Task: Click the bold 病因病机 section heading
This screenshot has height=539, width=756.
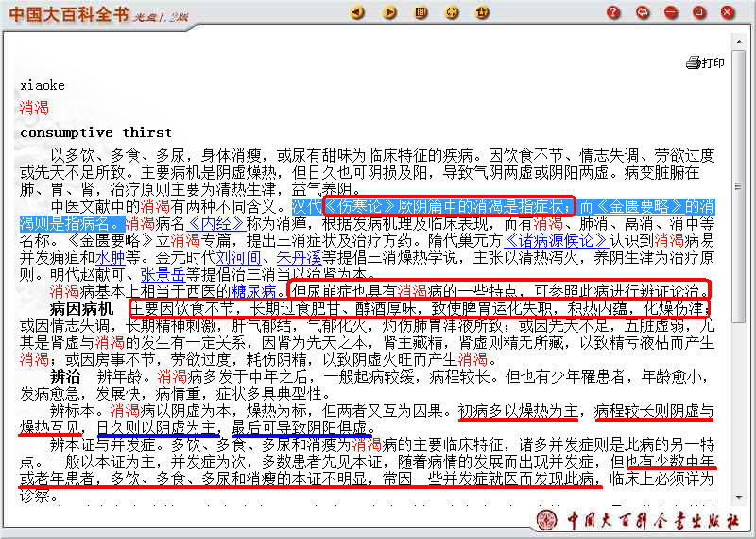Action: [81, 308]
